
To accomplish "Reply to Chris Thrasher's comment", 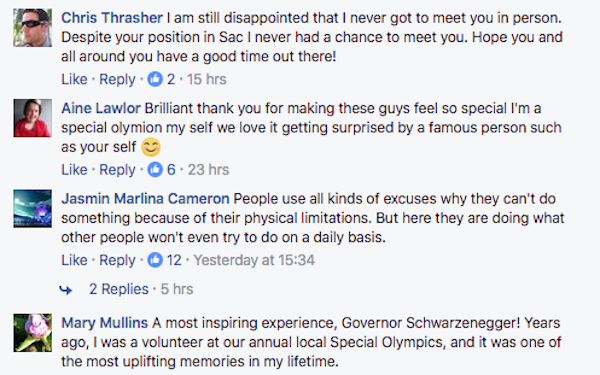I will click(x=117, y=79).
